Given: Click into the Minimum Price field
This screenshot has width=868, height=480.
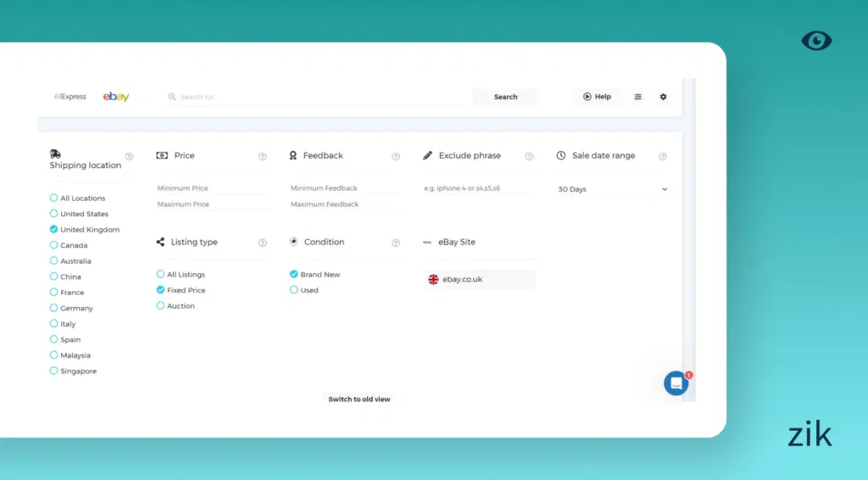Looking at the screenshot, I should point(212,188).
